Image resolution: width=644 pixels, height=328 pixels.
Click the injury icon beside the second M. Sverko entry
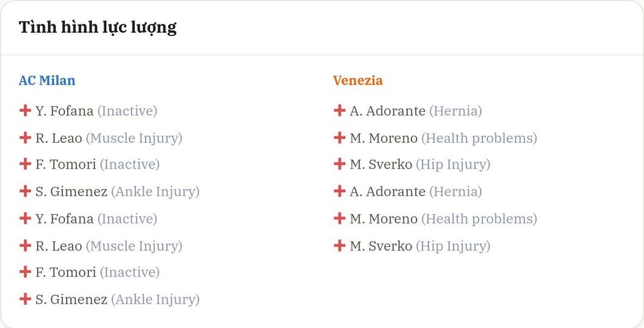[339, 245]
